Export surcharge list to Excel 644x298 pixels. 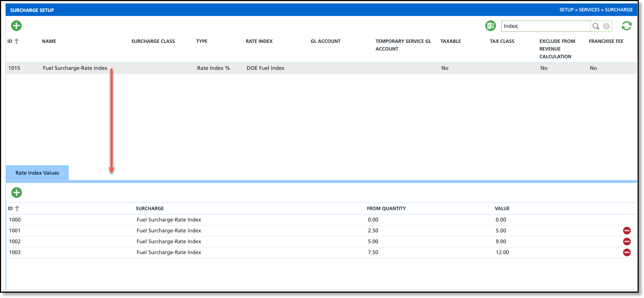[490, 26]
